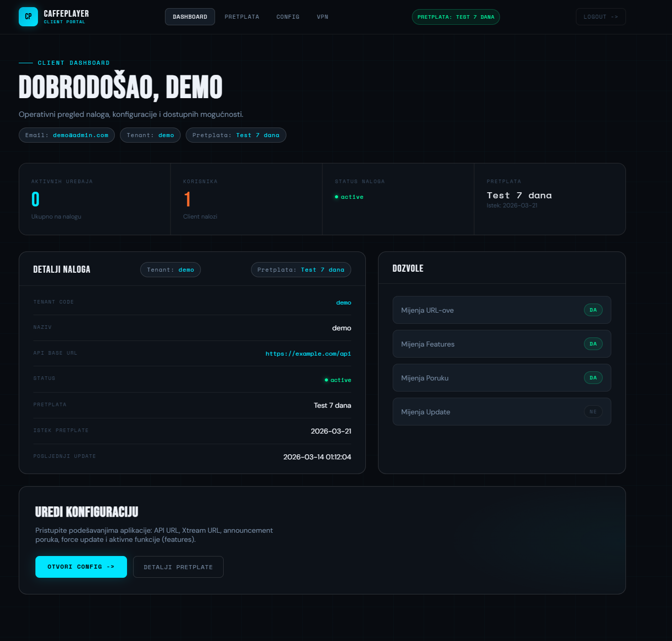Toggle the DA badge for Mijenja Poruku

click(593, 378)
